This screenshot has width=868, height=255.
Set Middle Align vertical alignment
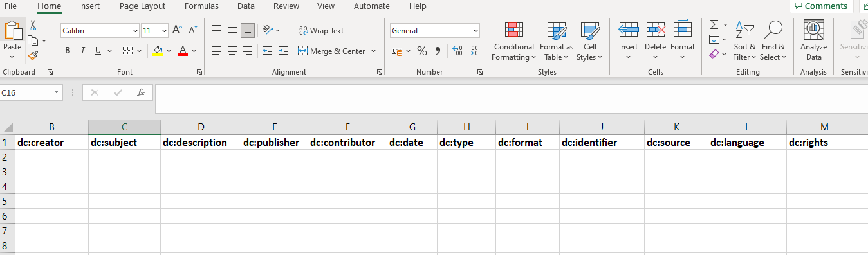pyautogui.click(x=232, y=30)
